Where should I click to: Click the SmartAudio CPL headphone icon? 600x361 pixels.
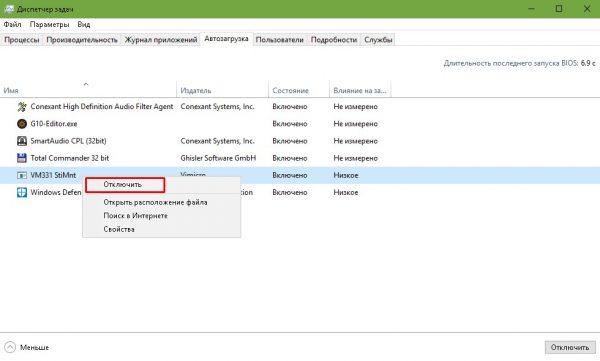coord(22,141)
